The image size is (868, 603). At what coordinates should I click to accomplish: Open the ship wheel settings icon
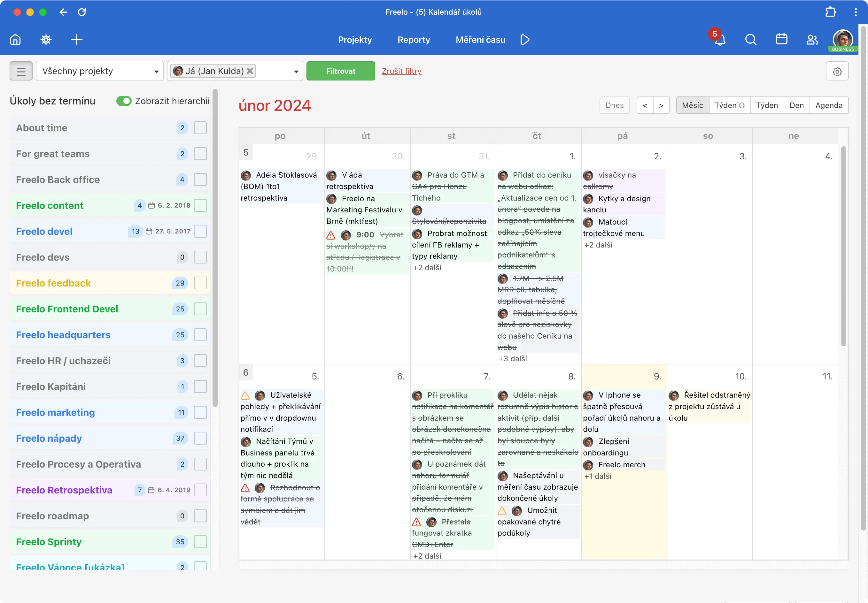[x=46, y=40]
